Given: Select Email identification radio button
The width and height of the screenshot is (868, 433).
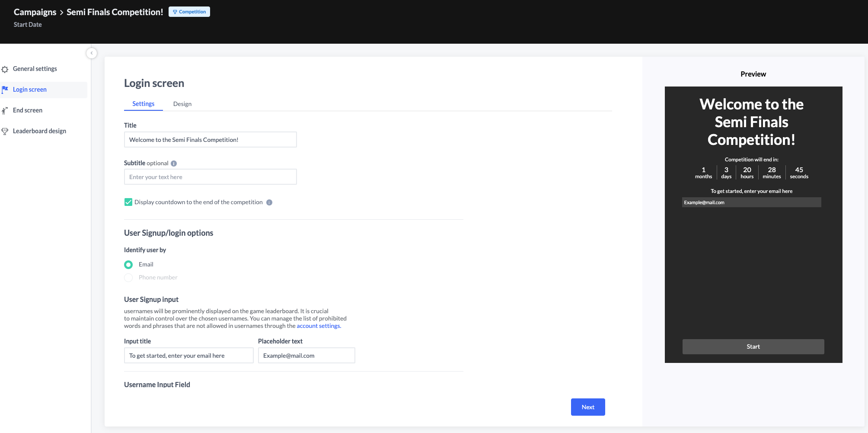Looking at the screenshot, I should click(128, 265).
